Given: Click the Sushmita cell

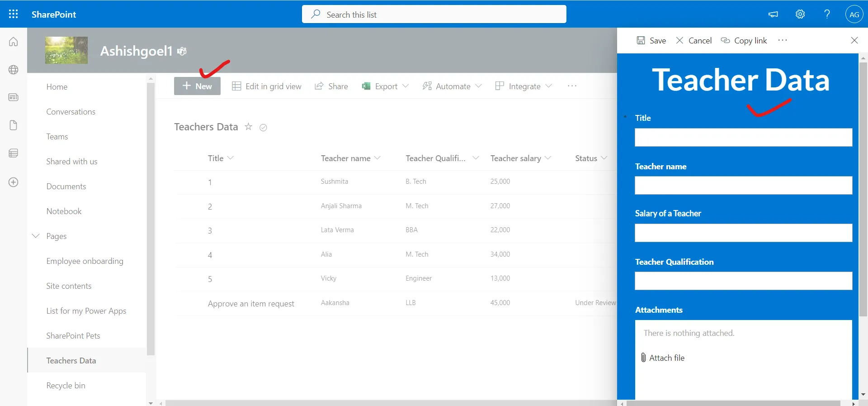Looking at the screenshot, I should (x=335, y=181).
